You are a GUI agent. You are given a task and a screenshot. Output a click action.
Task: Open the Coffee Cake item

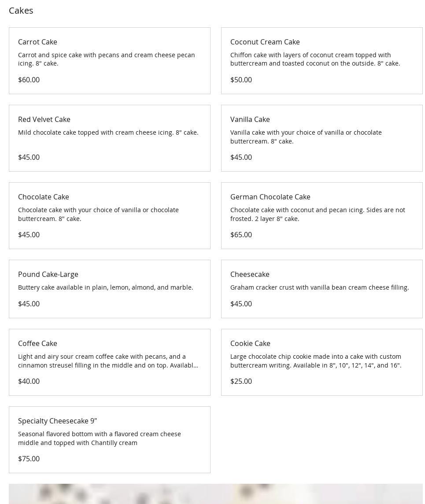pos(37,343)
